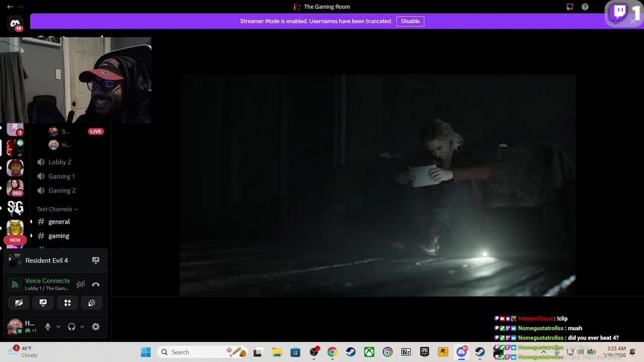Dismiss the Twitch overlay with its X
Screen dimensions: 644x362
633,21
